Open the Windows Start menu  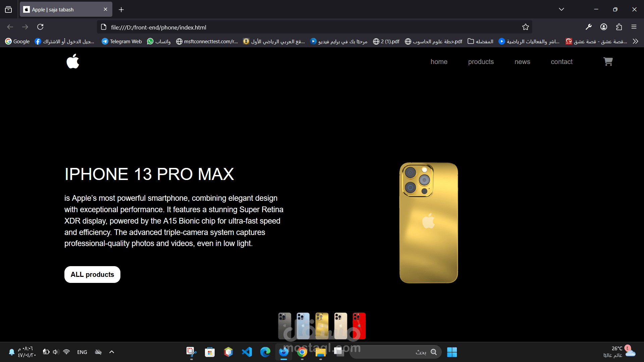pyautogui.click(x=452, y=352)
